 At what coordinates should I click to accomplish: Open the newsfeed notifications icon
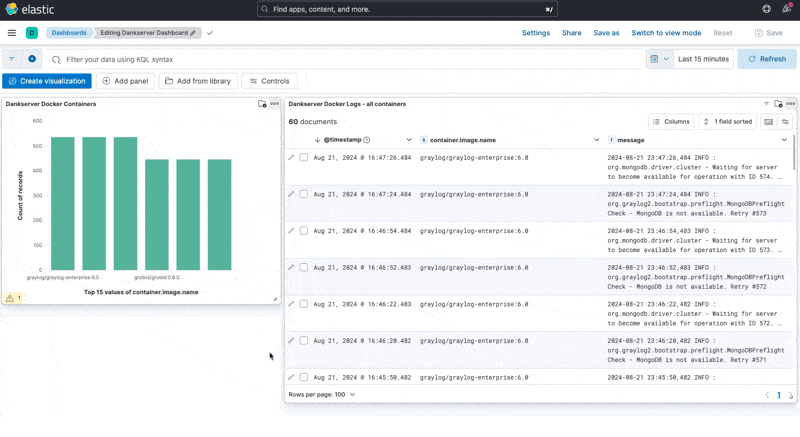[787, 9]
